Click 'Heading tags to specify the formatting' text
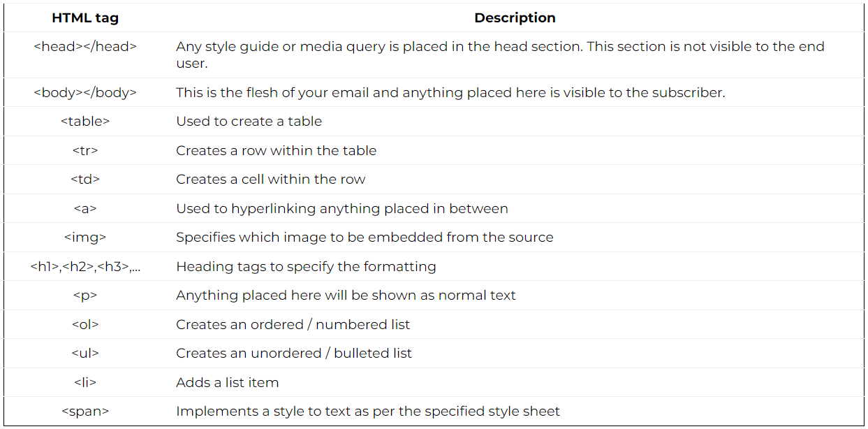The height and width of the screenshot is (429, 868). pyautogui.click(x=306, y=266)
